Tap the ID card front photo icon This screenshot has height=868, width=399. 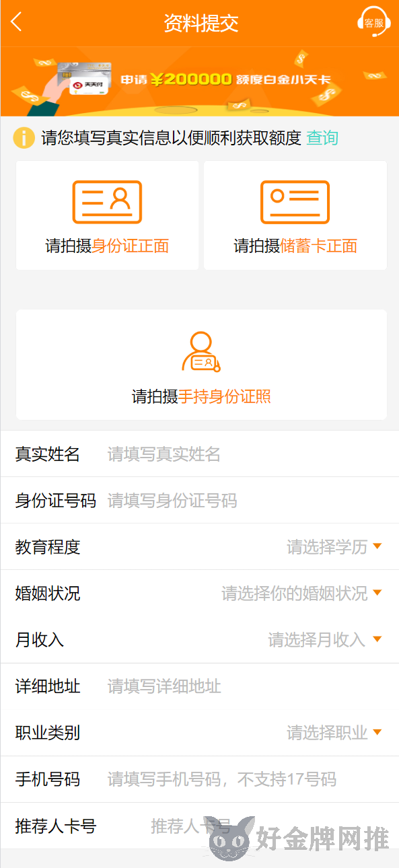107,202
